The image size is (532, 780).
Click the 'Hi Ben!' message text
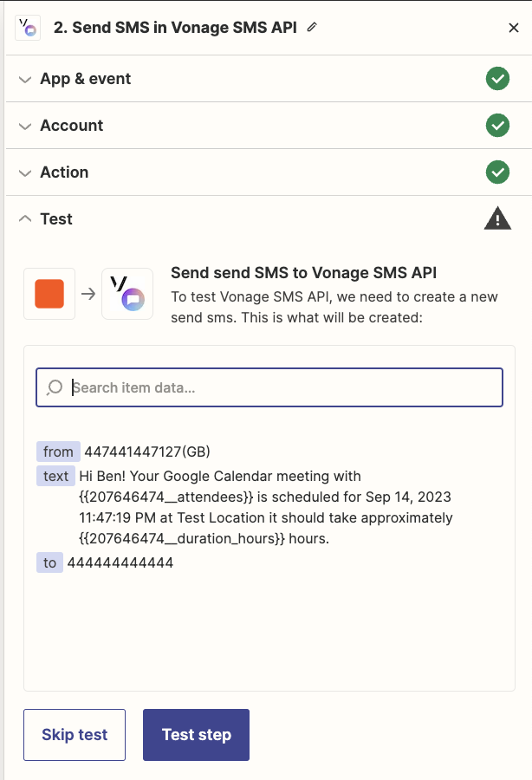click(x=266, y=507)
